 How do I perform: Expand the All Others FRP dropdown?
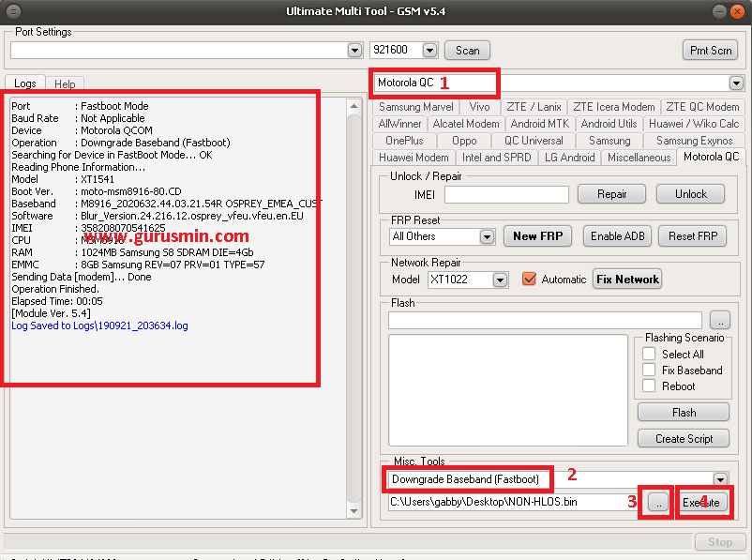(487, 236)
